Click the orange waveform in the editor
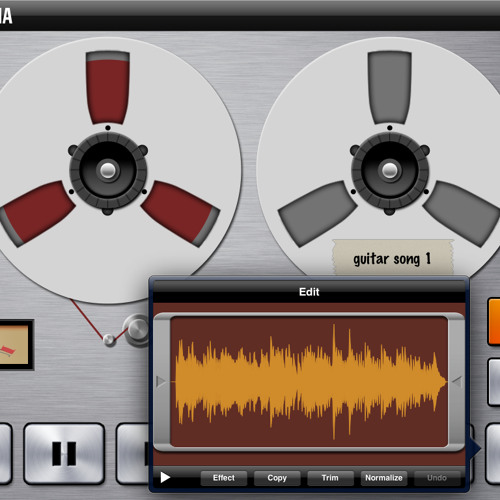Viewport: 500px width, 500px height. pos(310,382)
